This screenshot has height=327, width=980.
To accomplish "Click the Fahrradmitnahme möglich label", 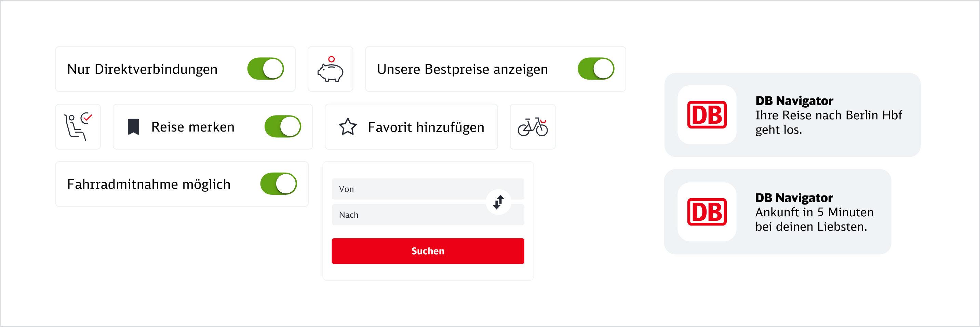I will 149,183.
